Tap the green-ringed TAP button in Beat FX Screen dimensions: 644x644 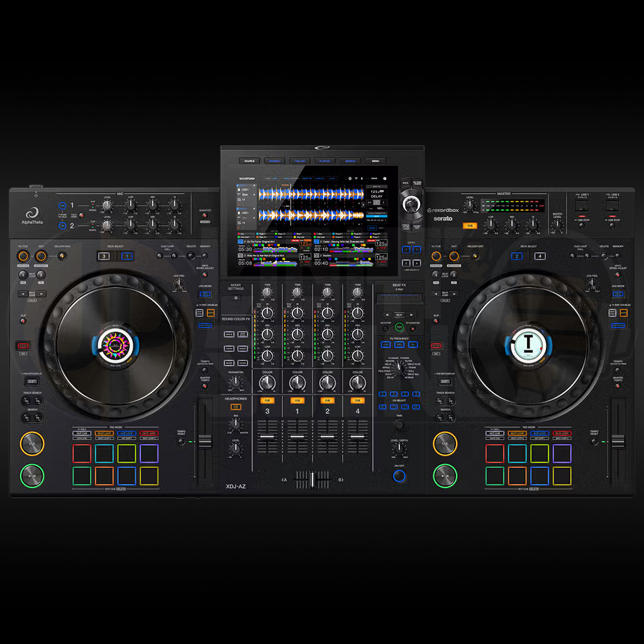point(399,327)
